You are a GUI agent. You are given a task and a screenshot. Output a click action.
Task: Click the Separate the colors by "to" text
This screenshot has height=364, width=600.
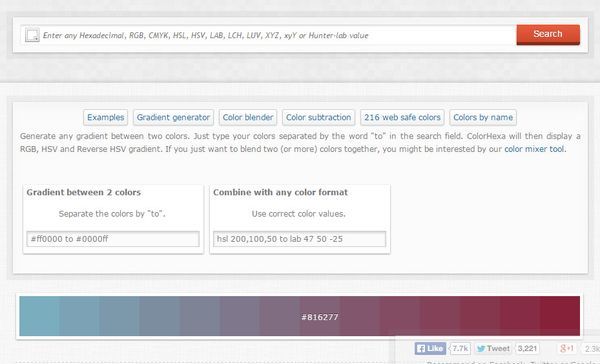tap(112, 214)
